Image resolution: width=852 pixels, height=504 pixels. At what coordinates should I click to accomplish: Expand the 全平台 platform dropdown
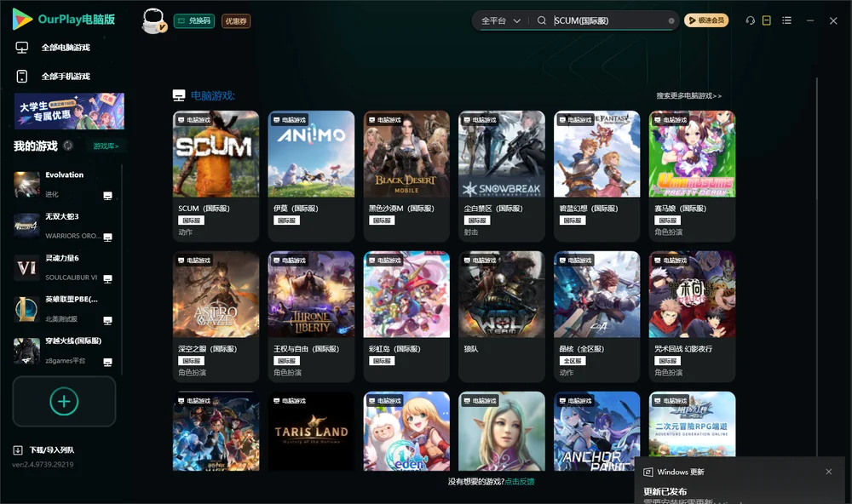click(500, 20)
